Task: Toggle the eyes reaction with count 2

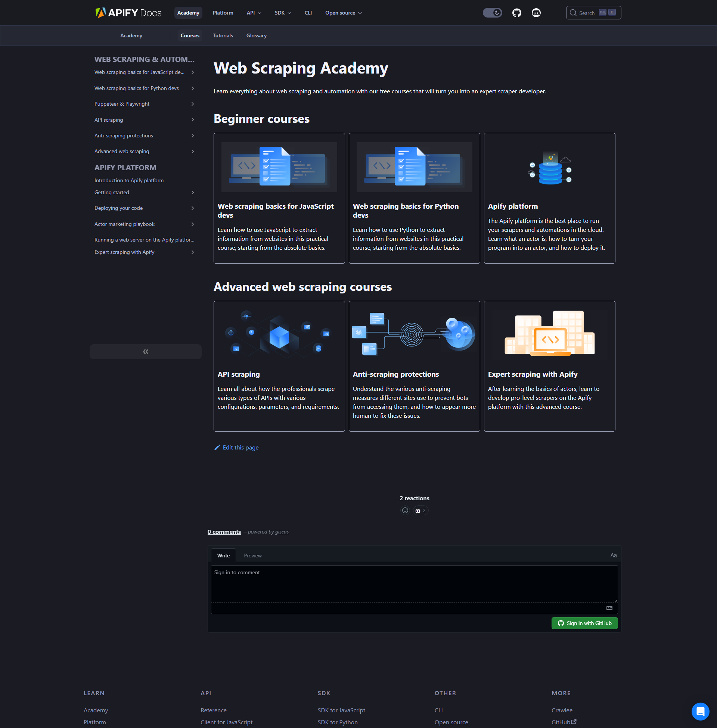Action: click(x=420, y=510)
